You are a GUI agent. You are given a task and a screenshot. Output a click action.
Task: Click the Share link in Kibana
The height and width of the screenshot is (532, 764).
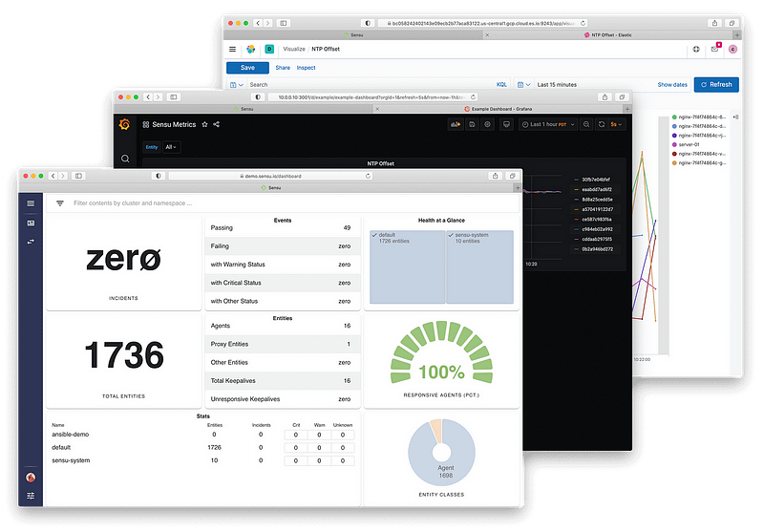283,68
